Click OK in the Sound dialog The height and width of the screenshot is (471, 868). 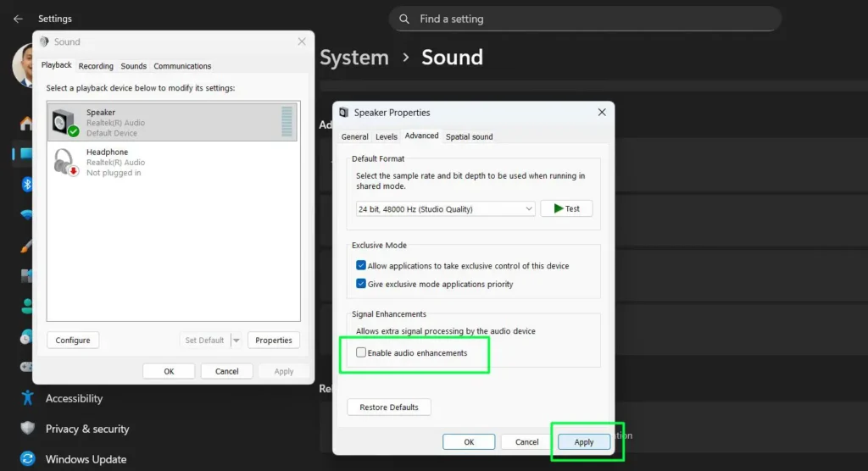[x=169, y=371]
